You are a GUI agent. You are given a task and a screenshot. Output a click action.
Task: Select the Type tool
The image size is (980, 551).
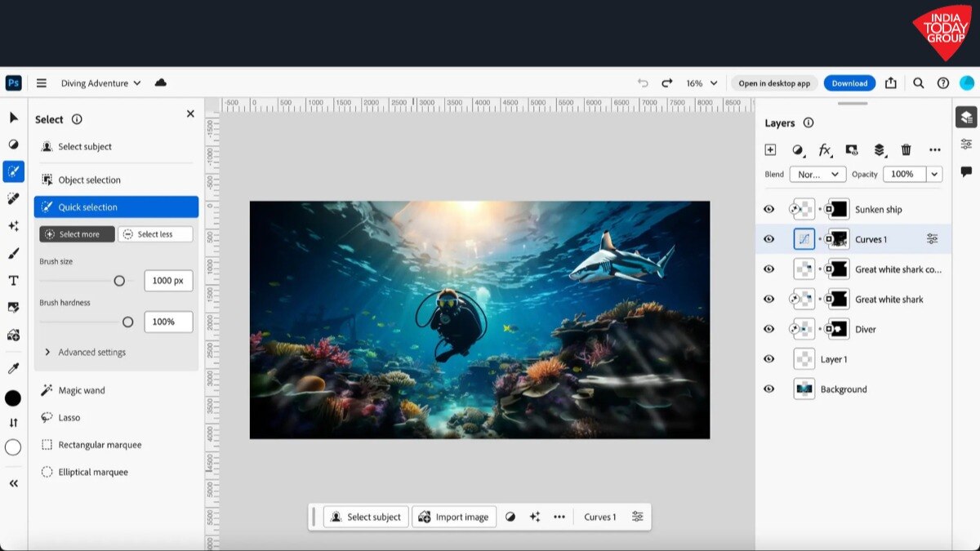13,280
